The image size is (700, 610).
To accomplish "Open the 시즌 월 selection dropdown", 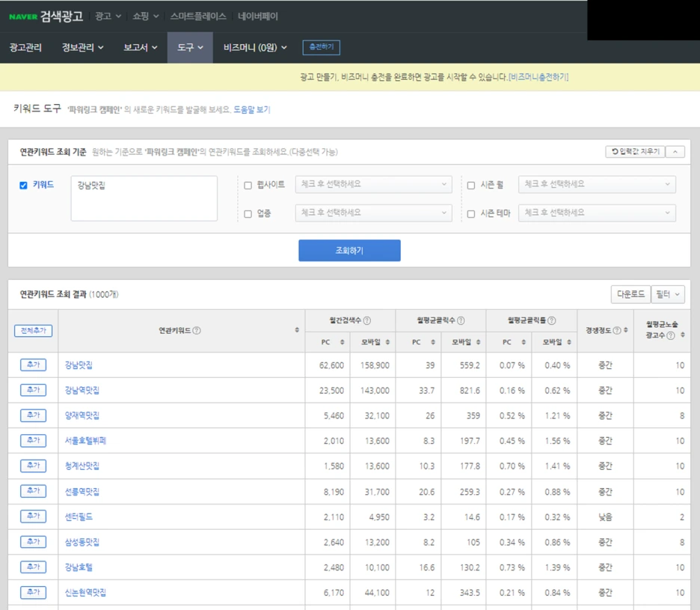I will click(597, 184).
